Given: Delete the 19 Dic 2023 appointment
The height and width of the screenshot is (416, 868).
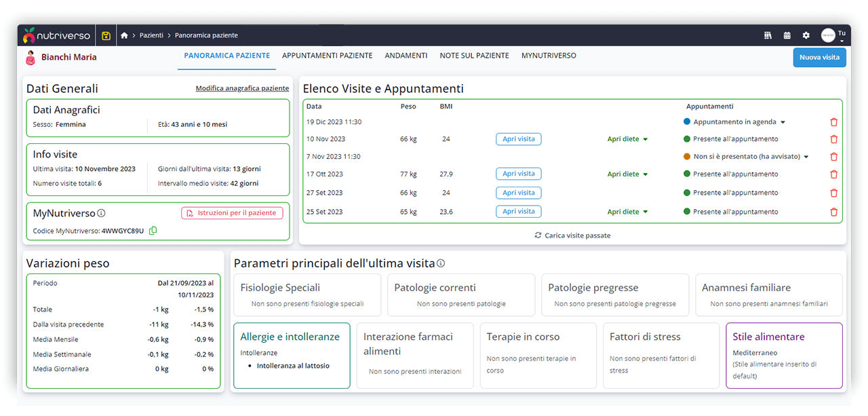Looking at the screenshot, I should (x=833, y=122).
